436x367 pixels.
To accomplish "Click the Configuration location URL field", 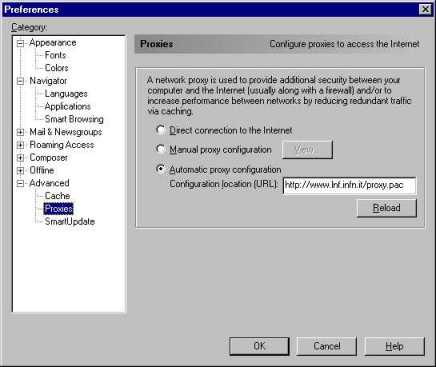I will coord(349,185).
